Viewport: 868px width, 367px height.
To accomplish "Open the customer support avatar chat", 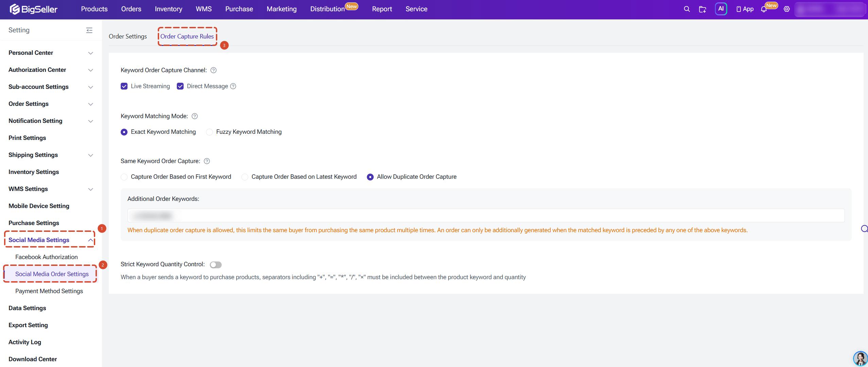I will click(x=860, y=358).
